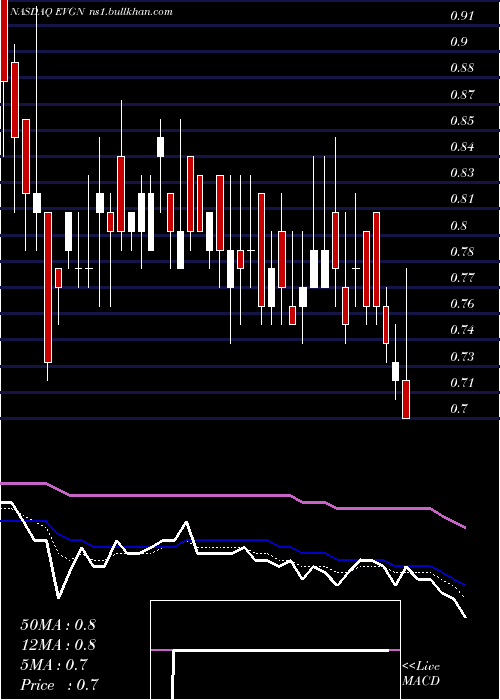Click the Price : 0.7 reading
This screenshot has height=700, width=500.
point(59,685)
